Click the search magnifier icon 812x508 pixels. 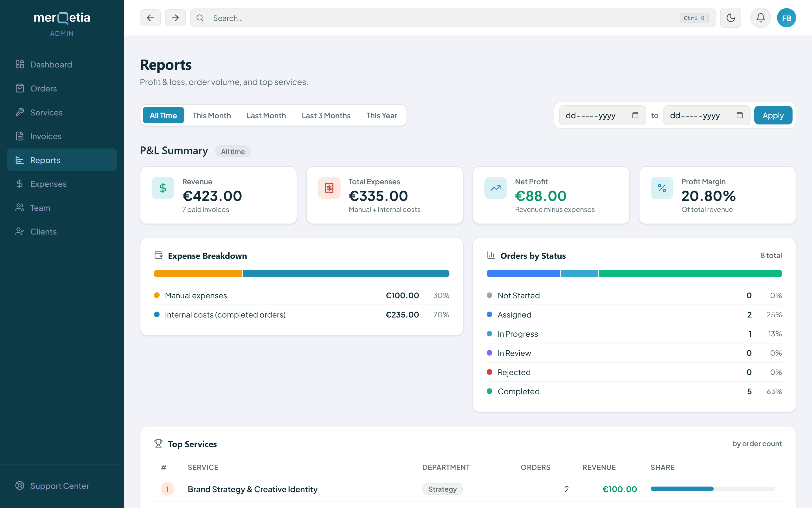click(200, 18)
